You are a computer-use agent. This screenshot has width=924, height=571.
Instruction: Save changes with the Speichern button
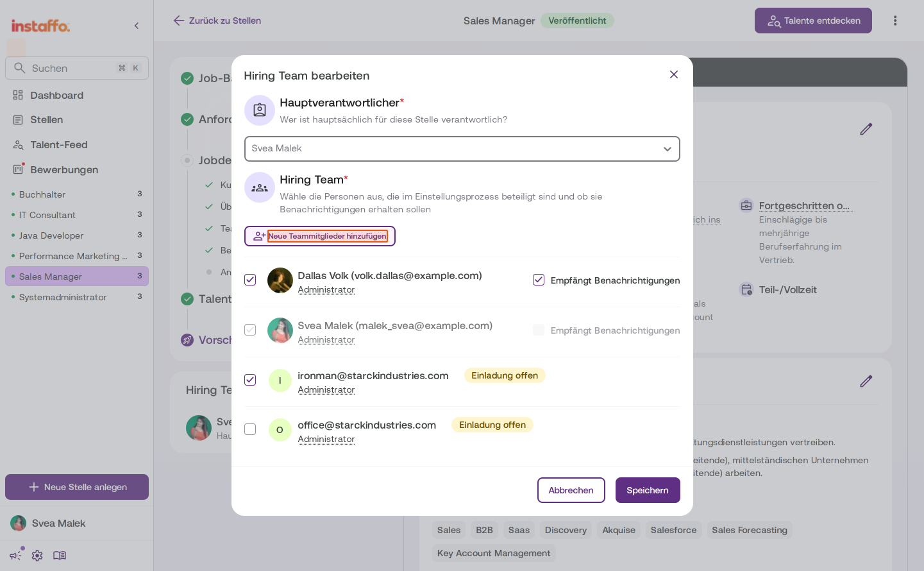(x=648, y=490)
